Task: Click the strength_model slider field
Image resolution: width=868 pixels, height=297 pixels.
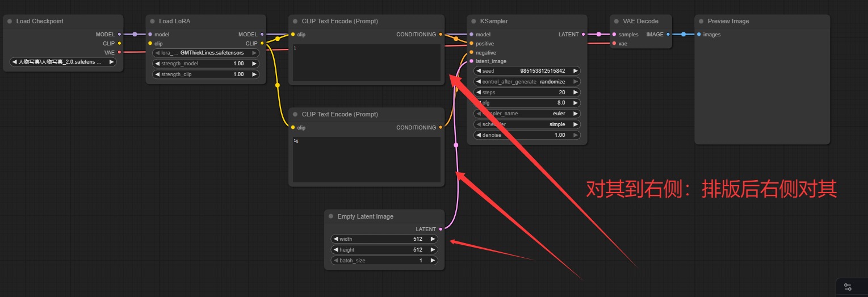Action: click(206, 64)
